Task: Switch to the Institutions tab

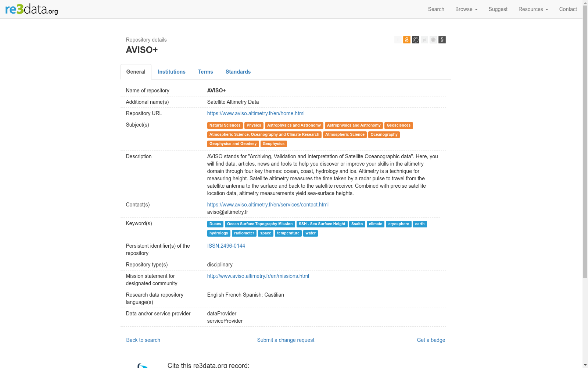Action: click(x=172, y=72)
